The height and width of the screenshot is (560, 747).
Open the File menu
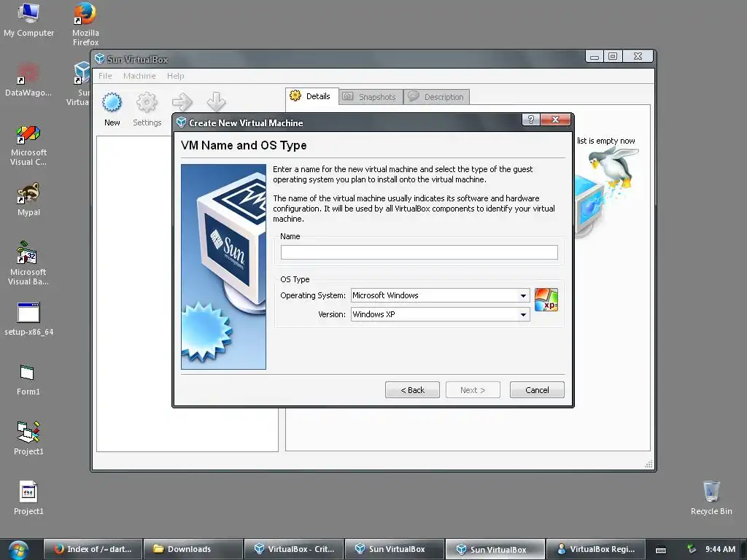coord(105,76)
